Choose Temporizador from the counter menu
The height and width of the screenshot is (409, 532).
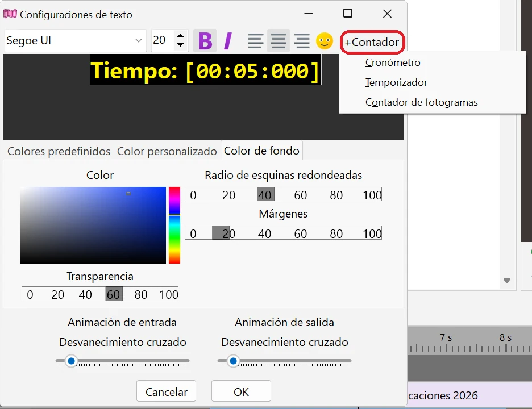tap(396, 82)
